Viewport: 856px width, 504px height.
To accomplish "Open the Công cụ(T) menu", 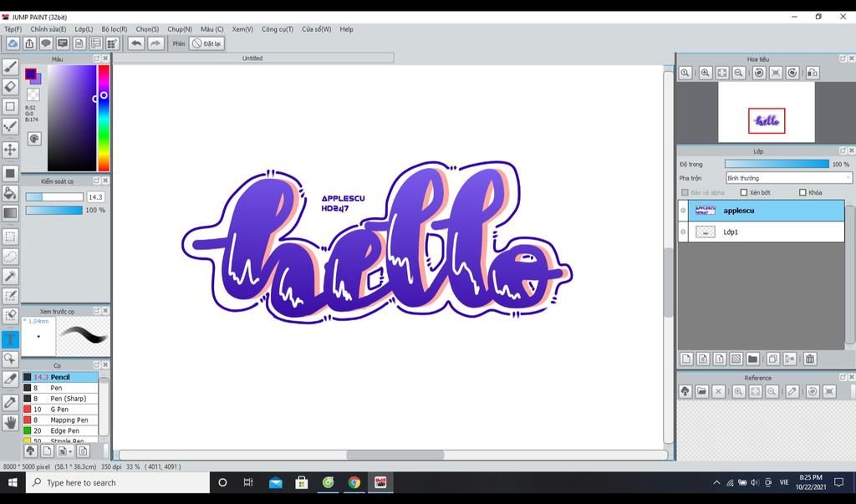I will point(278,29).
